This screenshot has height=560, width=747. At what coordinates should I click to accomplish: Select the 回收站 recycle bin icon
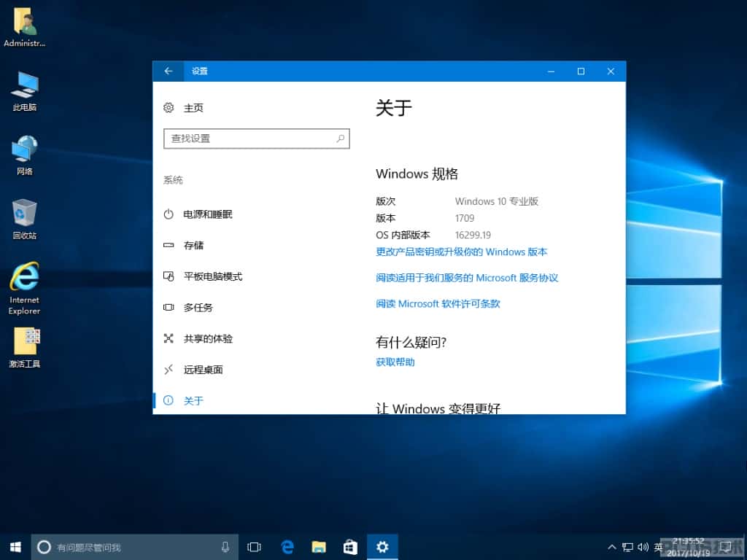[24, 219]
